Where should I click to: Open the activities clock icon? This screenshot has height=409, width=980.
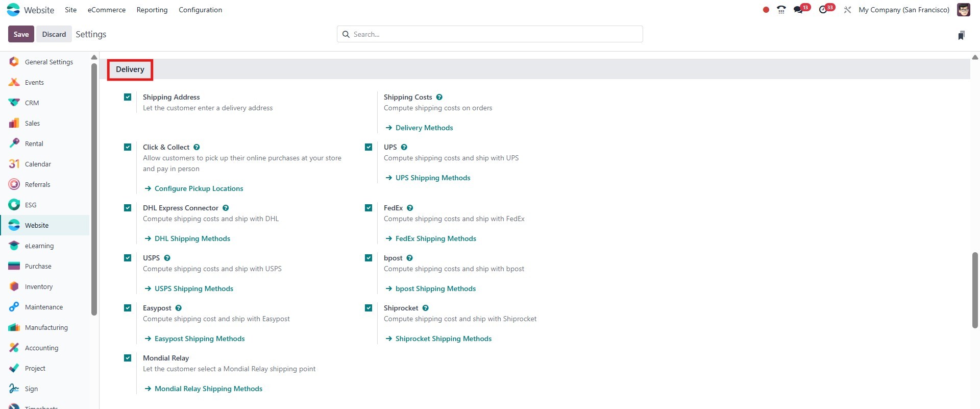click(823, 10)
